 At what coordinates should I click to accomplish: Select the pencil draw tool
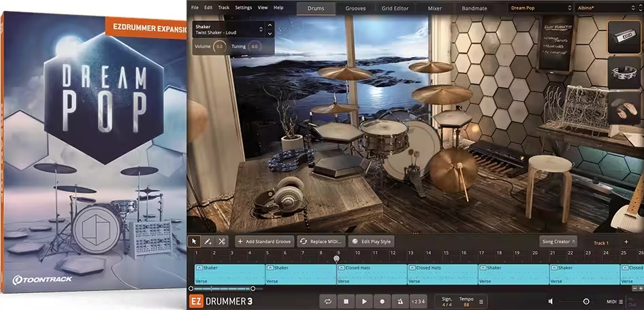pyautogui.click(x=208, y=241)
